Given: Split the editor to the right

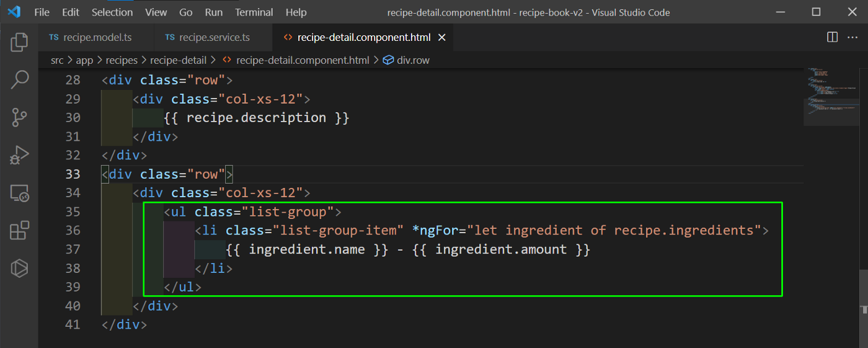Looking at the screenshot, I should pos(833,37).
